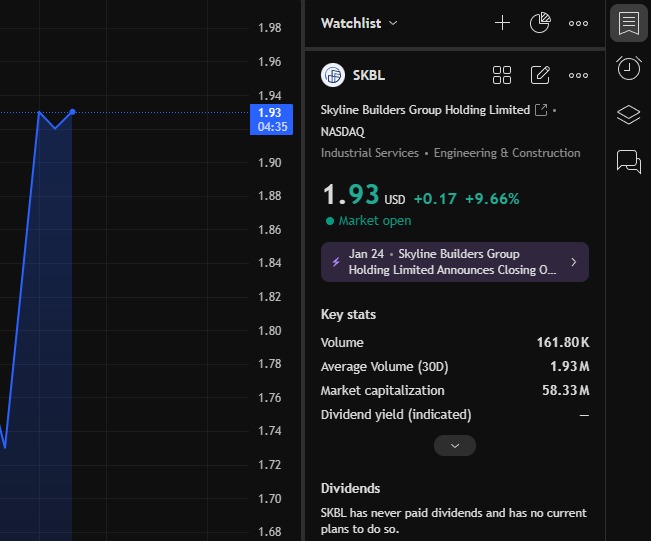Open Watchlist more options menu

tap(578, 23)
